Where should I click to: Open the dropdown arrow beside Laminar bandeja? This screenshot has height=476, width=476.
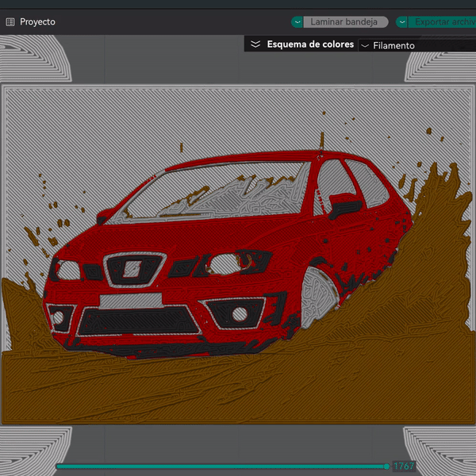pos(297,22)
